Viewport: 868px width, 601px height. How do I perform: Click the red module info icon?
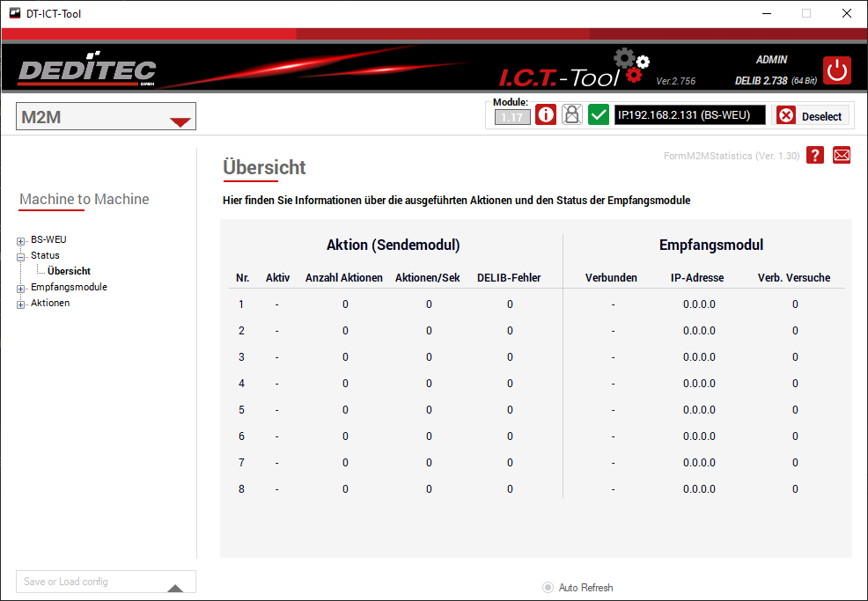point(546,115)
